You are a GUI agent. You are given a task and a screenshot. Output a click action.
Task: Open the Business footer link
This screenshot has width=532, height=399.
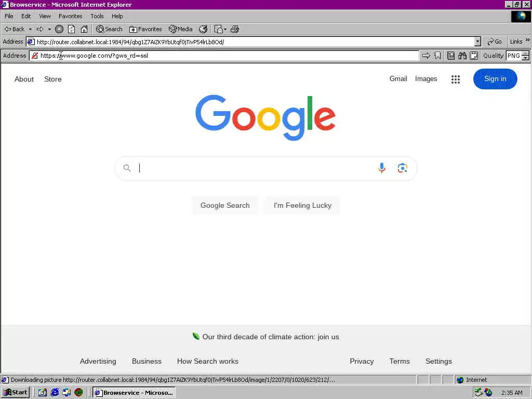click(x=147, y=362)
